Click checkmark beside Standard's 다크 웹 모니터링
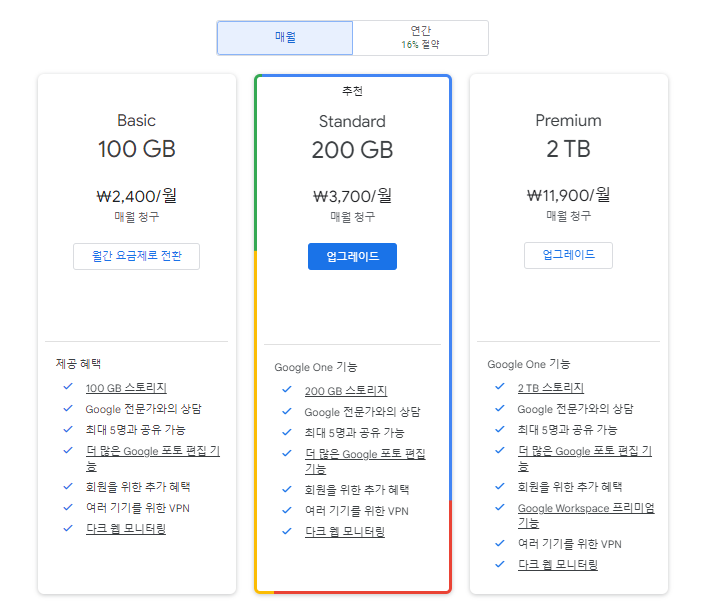This screenshot has width=703, height=603. [x=287, y=532]
